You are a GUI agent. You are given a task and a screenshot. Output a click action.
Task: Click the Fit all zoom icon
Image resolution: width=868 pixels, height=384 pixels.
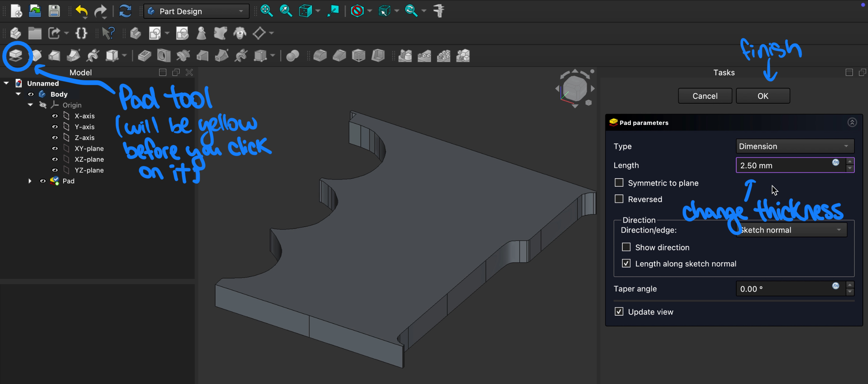pos(266,11)
